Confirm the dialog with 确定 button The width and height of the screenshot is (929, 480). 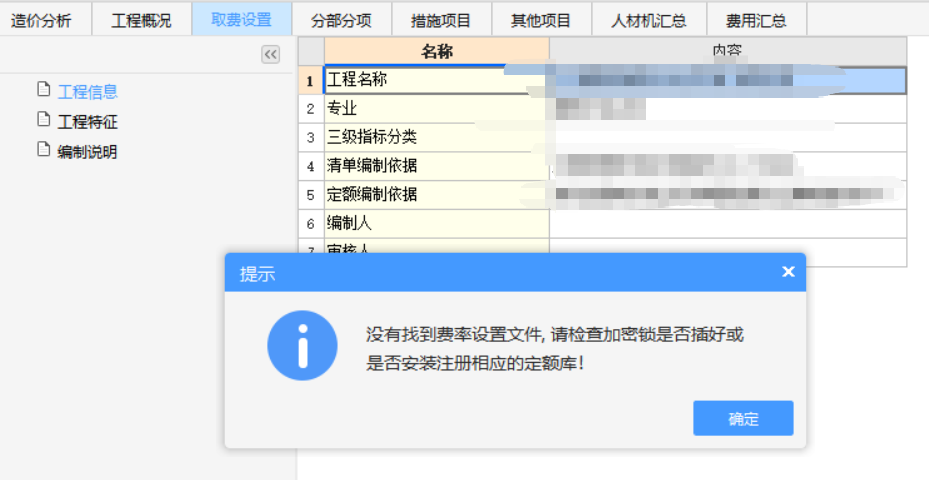pyautogui.click(x=743, y=418)
